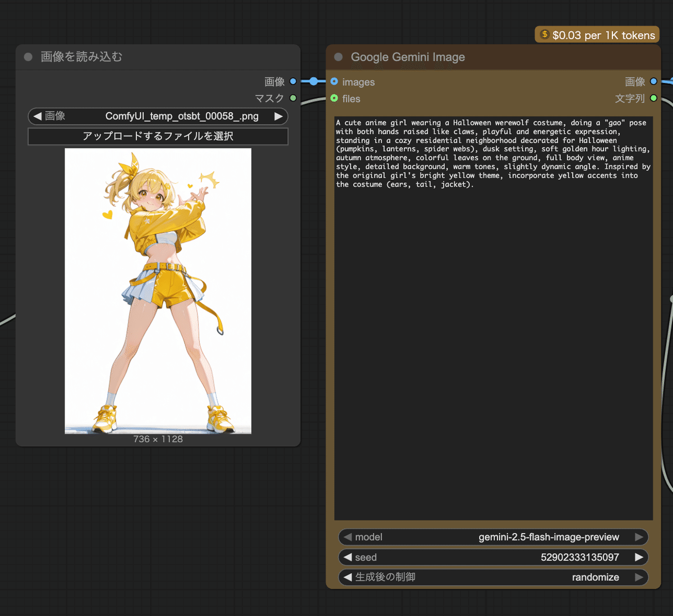Click inside the prompt text area

pyautogui.click(x=493, y=336)
